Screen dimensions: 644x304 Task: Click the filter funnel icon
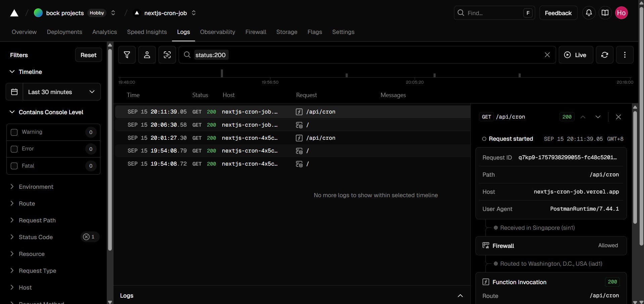pyautogui.click(x=127, y=55)
